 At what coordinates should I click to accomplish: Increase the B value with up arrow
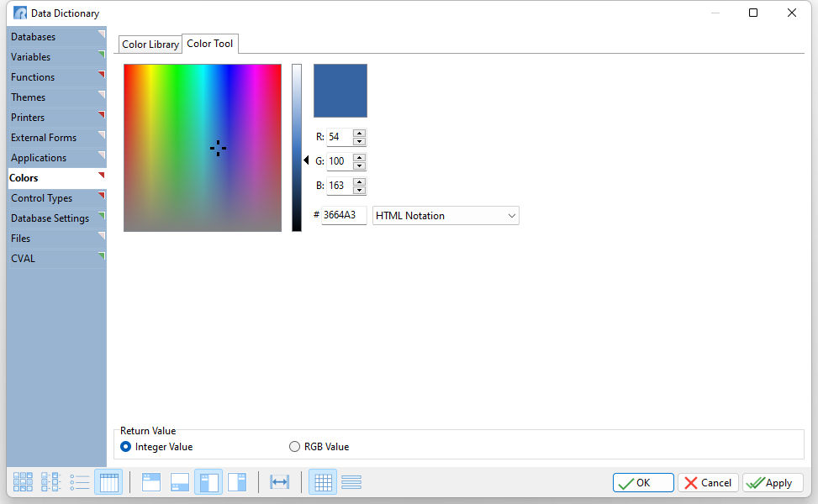coord(360,181)
